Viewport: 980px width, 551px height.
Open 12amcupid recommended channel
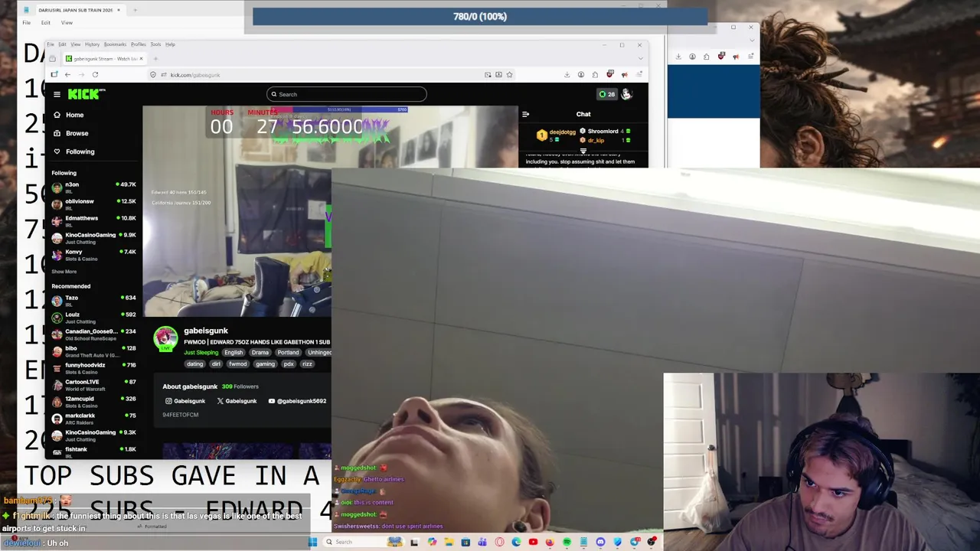tap(93, 402)
